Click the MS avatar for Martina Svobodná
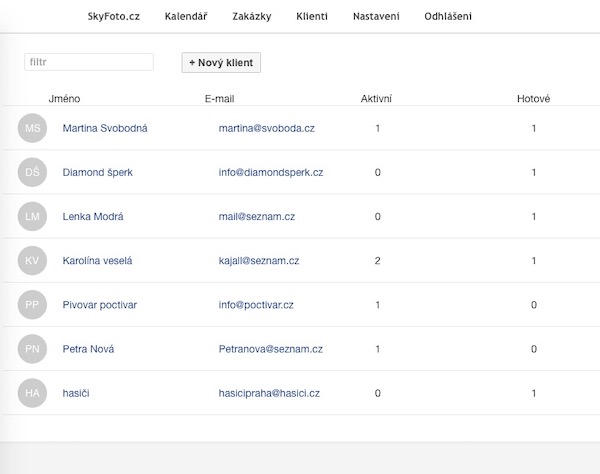 click(x=32, y=128)
